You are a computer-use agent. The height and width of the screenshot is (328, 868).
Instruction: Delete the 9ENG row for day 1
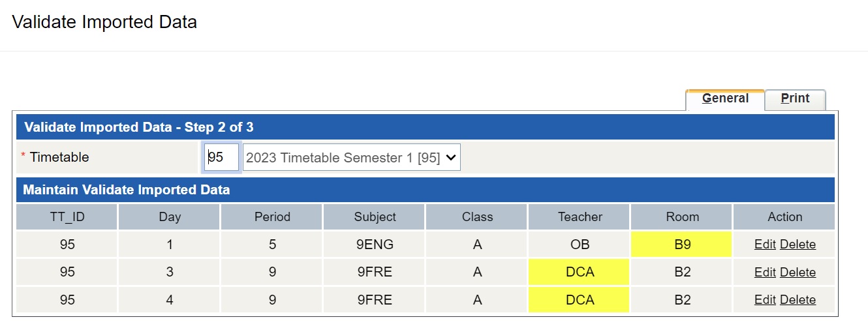pos(798,245)
